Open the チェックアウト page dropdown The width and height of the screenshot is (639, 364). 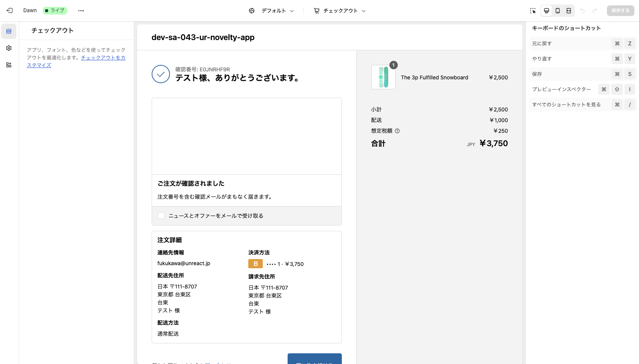[x=339, y=11]
